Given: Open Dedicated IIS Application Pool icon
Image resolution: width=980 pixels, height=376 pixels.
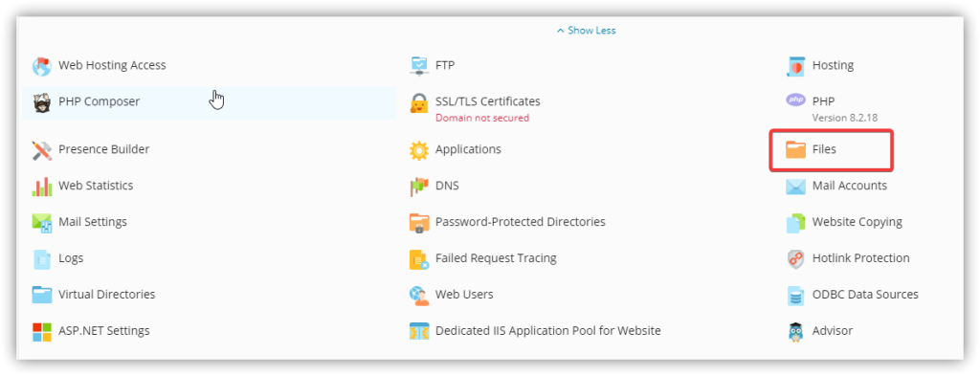Looking at the screenshot, I should (419, 332).
